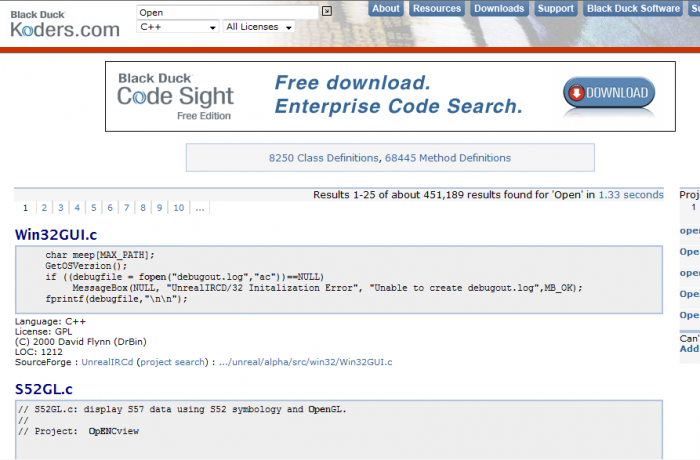700x460 pixels.
Task: Click the blue DOWNLOAD button
Action: coord(609,93)
